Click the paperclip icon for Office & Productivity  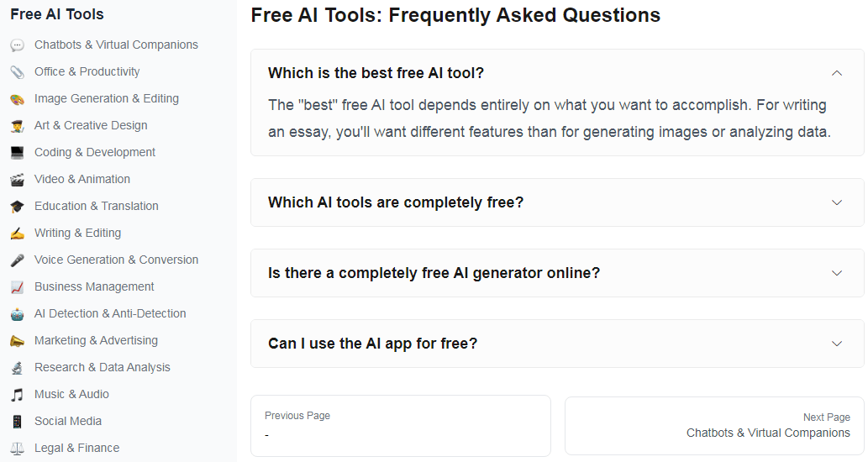tap(17, 72)
